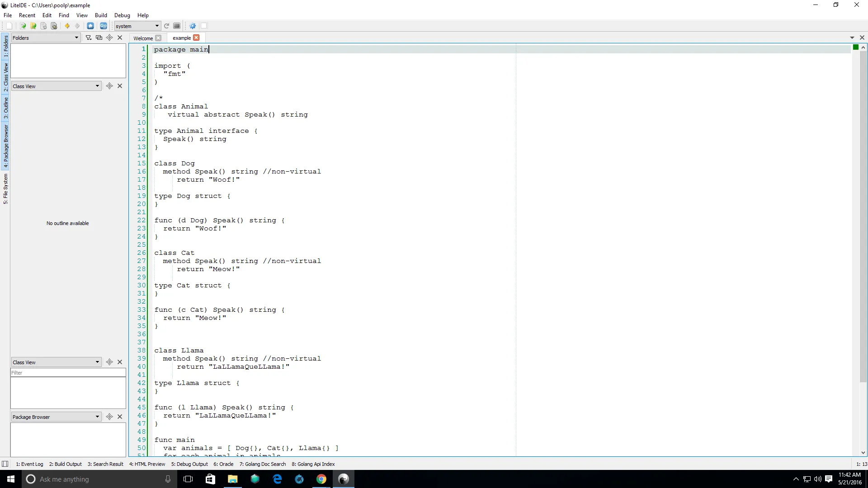Toggle the 3: Outline side panel
The width and height of the screenshot is (868, 488).
pos(5,108)
